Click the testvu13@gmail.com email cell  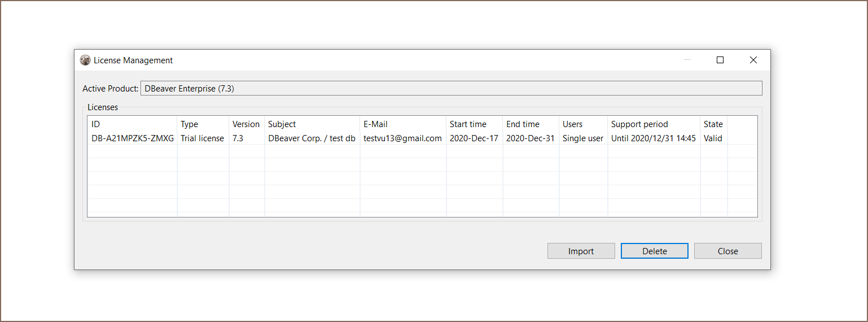pos(402,138)
